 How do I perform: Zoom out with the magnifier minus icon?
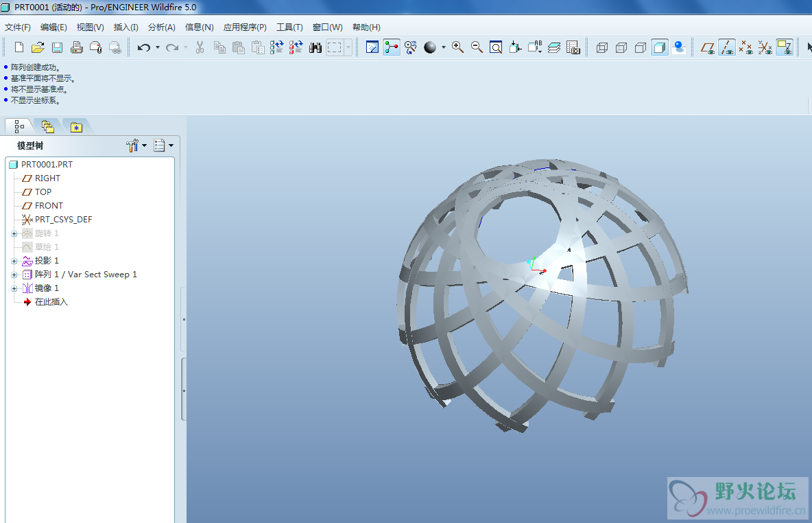coord(477,47)
